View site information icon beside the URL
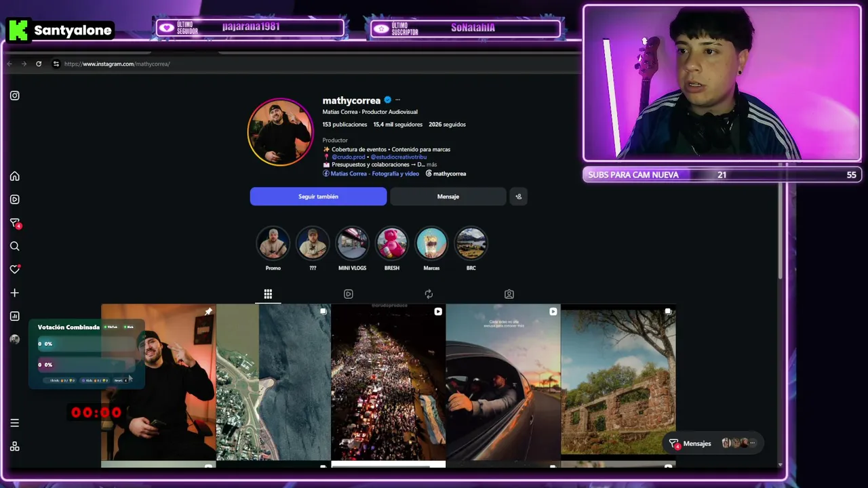The height and width of the screenshot is (488, 868). (x=56, y=64)
